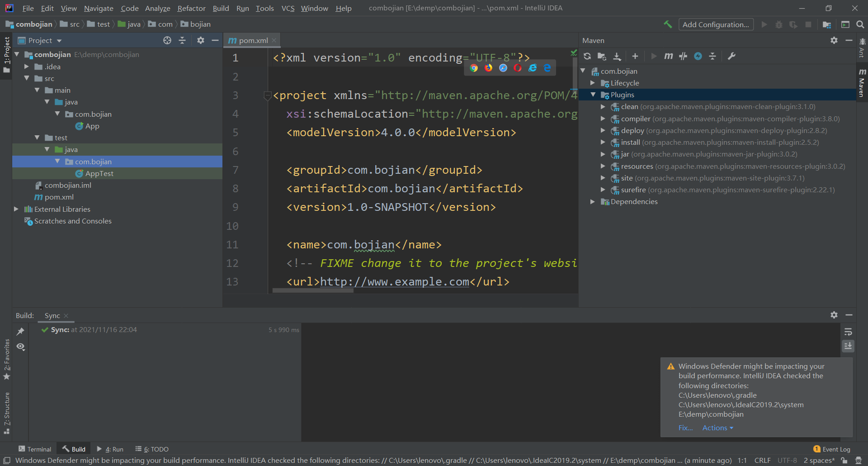This screenshot has height=466, width=868.
Task: Toggle Skip Tests mode in Maven
Action: tap(698, 56)
